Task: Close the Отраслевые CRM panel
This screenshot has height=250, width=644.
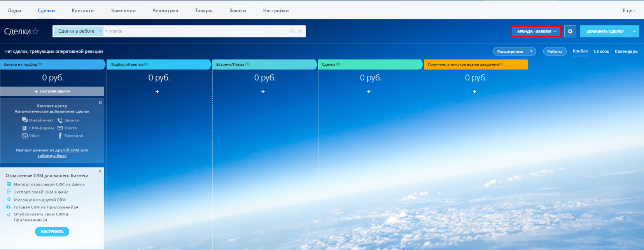Action: click(100, 171)
